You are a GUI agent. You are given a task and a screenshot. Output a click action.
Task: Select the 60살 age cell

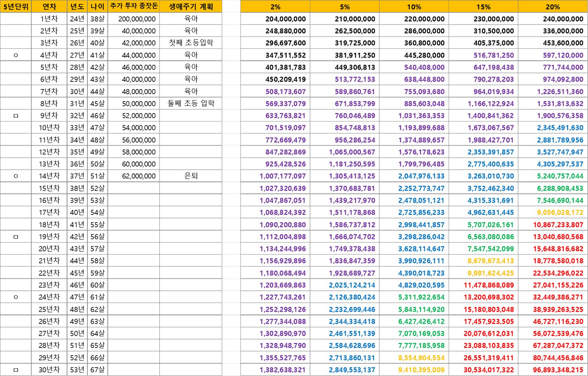[x=98, y=285]
